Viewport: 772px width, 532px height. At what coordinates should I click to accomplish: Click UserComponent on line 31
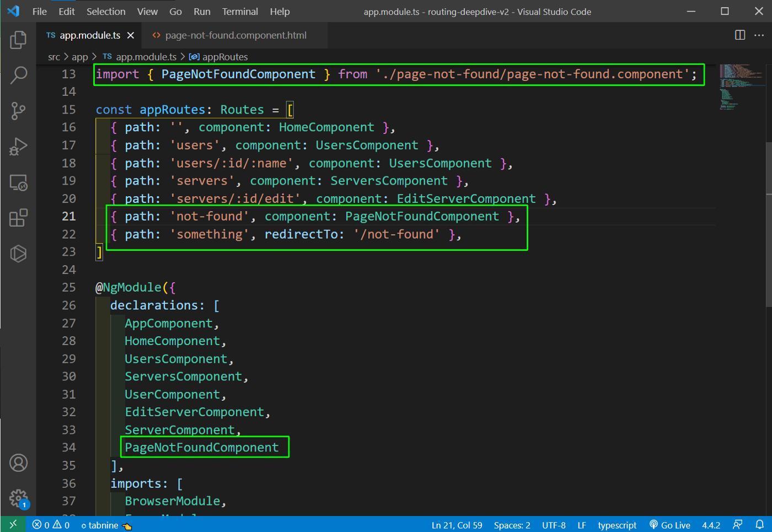tap(173, 395)
